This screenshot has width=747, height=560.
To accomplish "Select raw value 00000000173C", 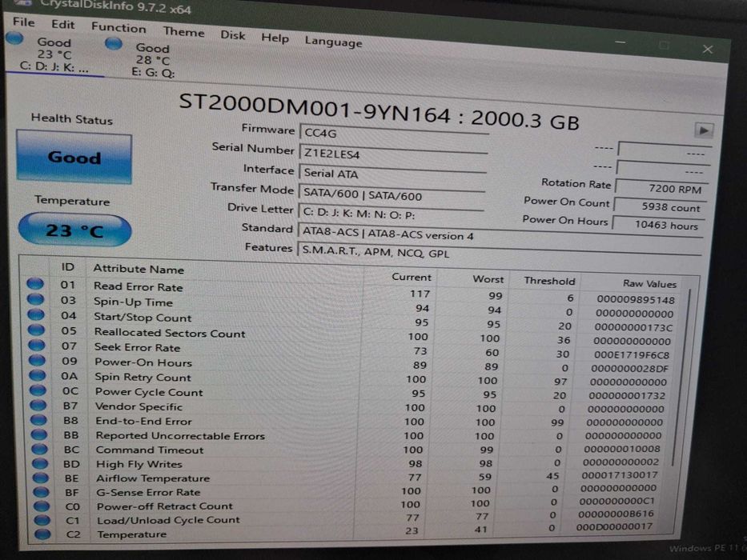I will 633,327.
